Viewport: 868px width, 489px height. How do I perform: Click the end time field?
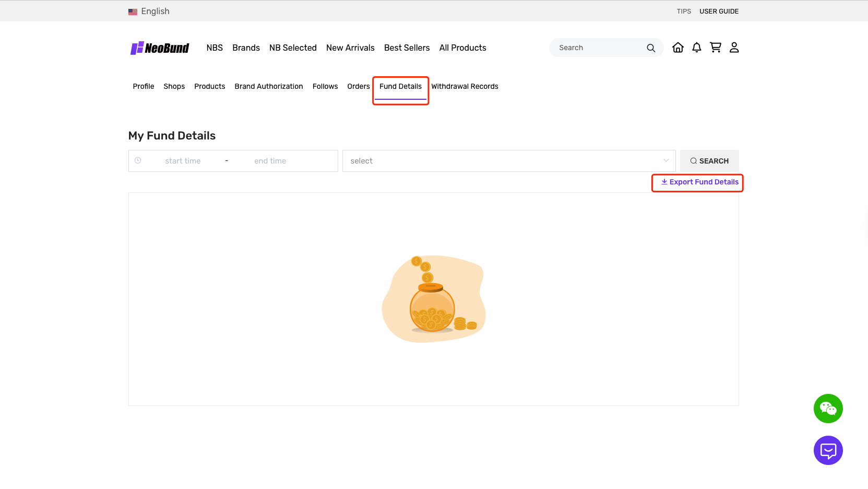(270, 161)
